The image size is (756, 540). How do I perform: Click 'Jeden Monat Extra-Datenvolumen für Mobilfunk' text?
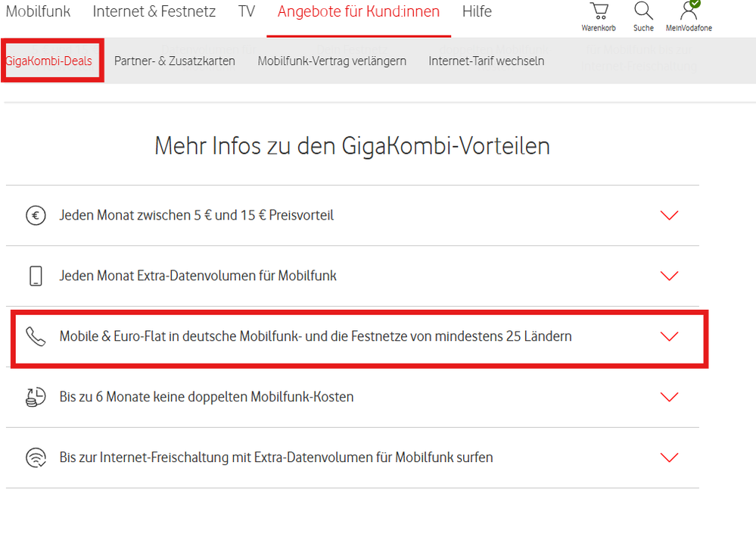click(x=198, y=276)
